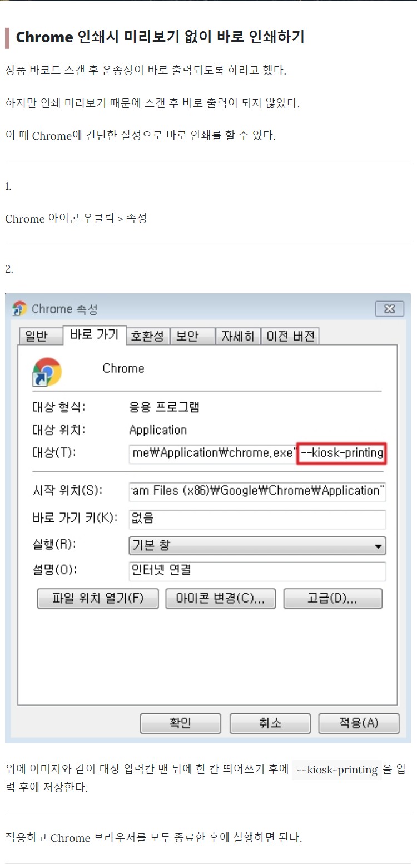Click the 파일 위치 열기(F) button
417x868 pixels.
click(x=98, y=599)
